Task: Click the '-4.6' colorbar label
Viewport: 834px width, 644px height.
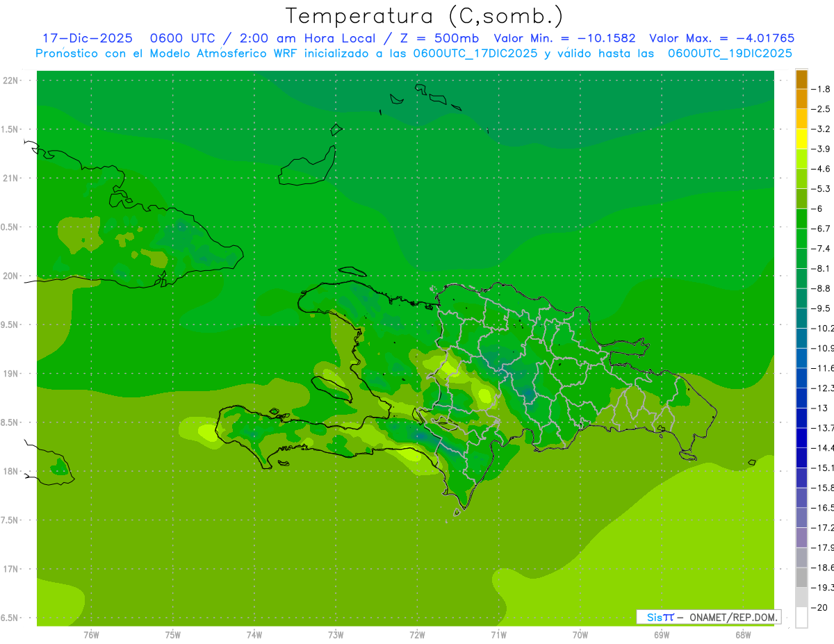Action: tap(821, 169)
